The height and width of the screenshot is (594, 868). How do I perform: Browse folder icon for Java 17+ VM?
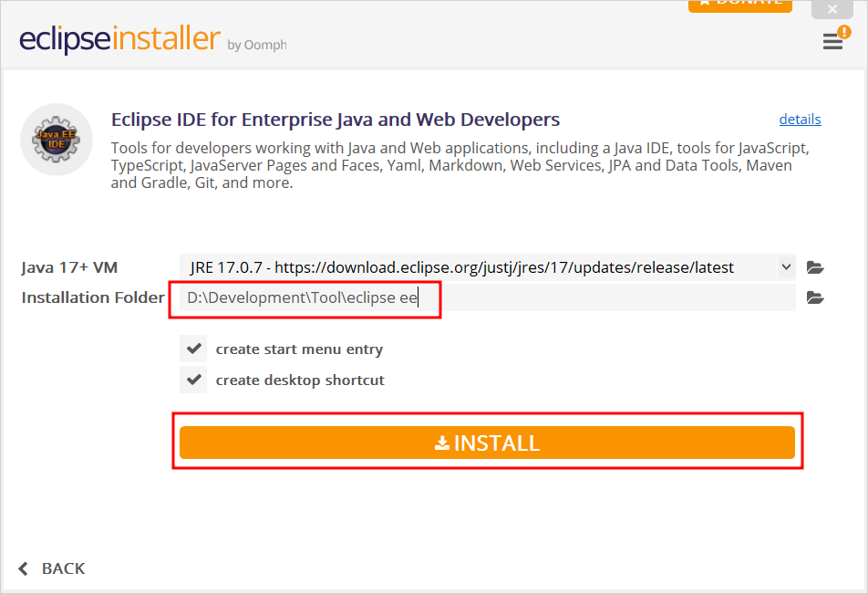click(x=815, y=267)
